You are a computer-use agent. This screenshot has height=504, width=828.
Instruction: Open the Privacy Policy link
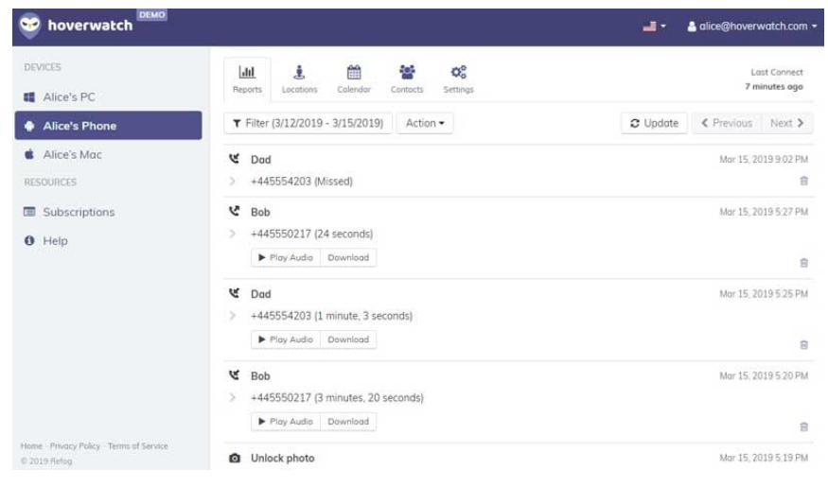[x=75, y=446]
